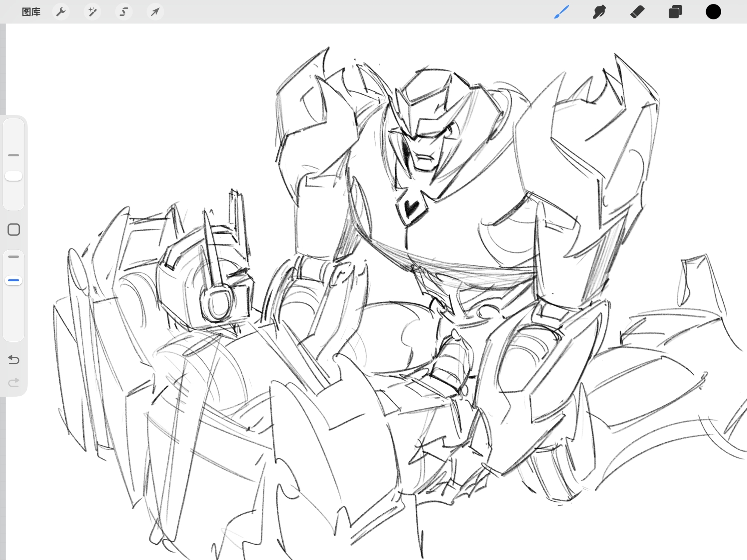Open the 图库 gallery
This screenshot has width=747, height=560.
(x=31, y=12)
